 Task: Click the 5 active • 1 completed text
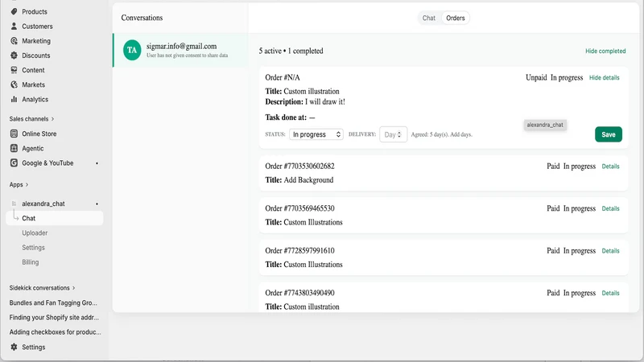291,51
